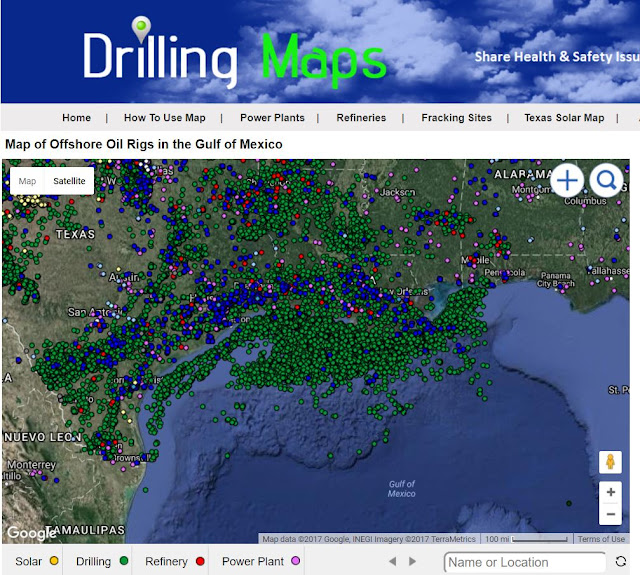This screenshot has width=640, height=575.
Task: Go to Power Plants page
Action: (272, 118)
